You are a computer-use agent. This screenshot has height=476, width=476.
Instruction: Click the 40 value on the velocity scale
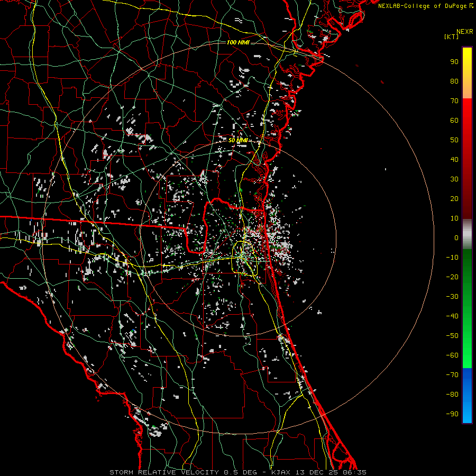(454, 160)
